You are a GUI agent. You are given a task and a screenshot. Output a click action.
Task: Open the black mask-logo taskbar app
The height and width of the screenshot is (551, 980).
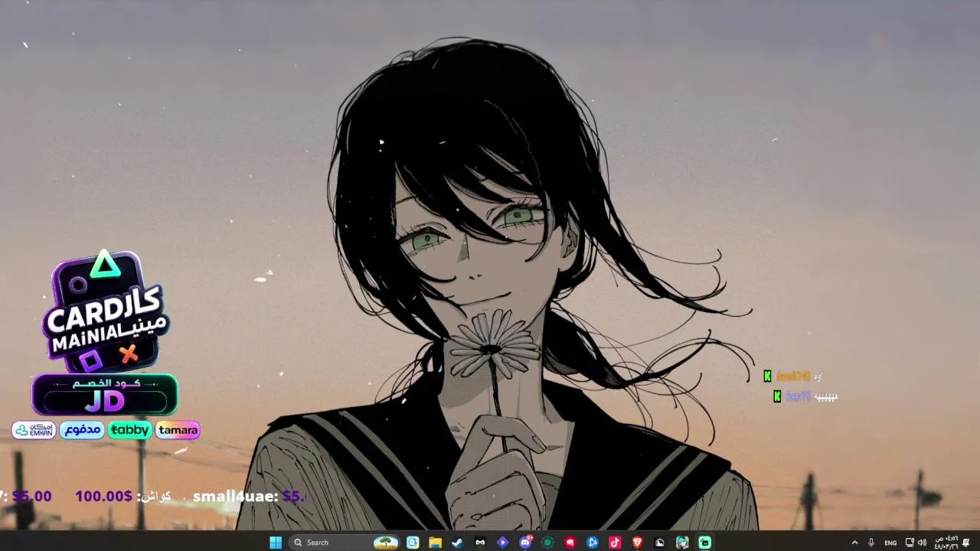point(480,543)
